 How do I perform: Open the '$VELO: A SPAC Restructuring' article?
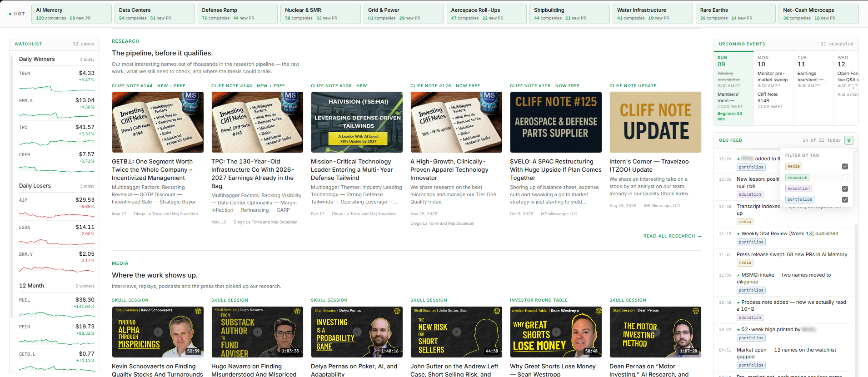[556, 170]
